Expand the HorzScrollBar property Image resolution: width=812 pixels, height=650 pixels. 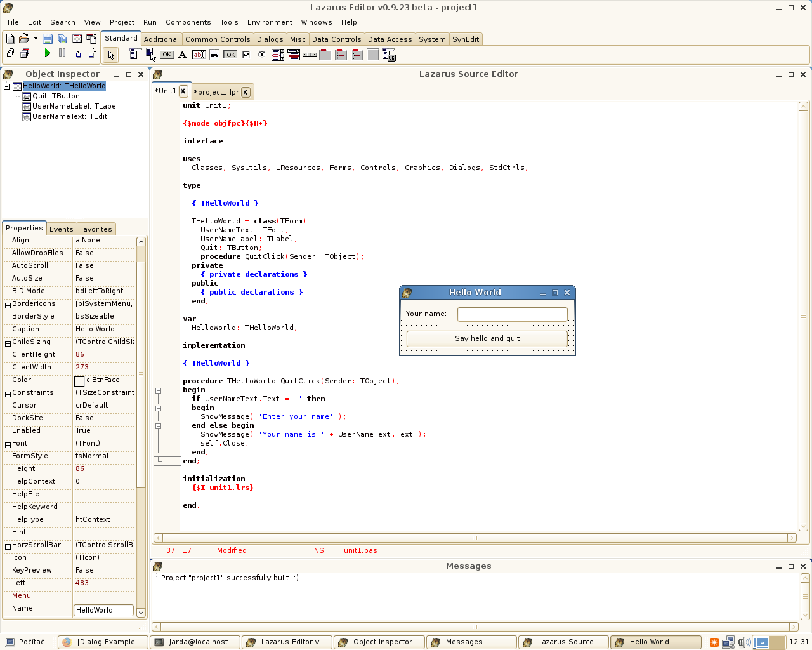8,547
